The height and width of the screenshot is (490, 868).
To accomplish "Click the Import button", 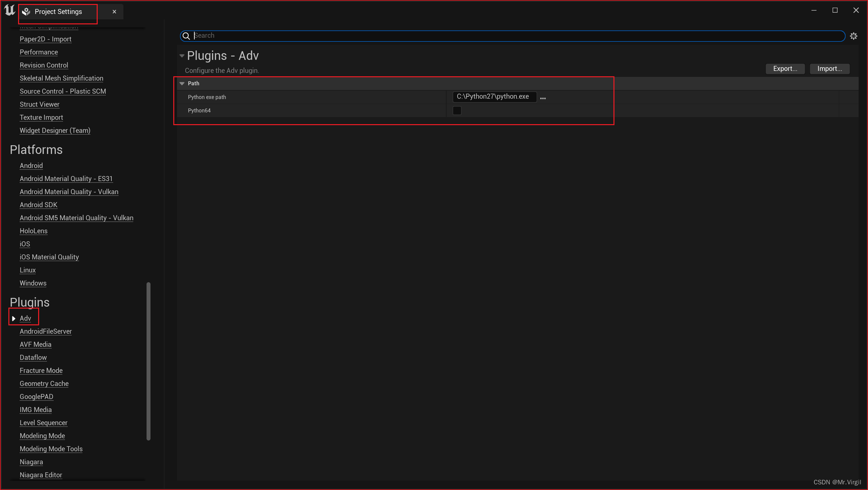I will coord(829,68).
